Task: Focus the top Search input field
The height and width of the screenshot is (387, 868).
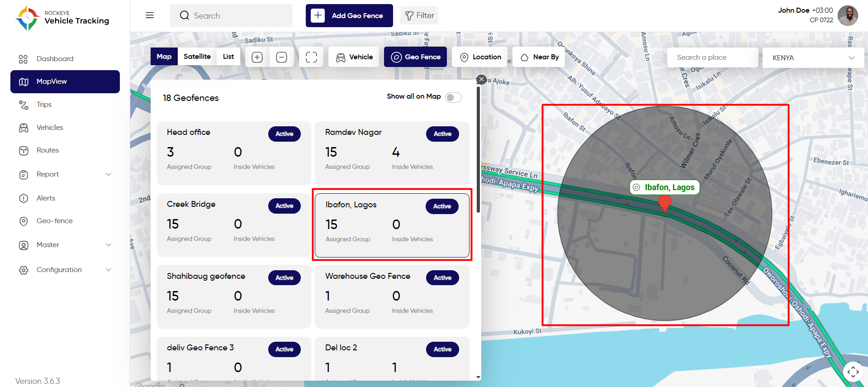Action: (x=231, y=15)
